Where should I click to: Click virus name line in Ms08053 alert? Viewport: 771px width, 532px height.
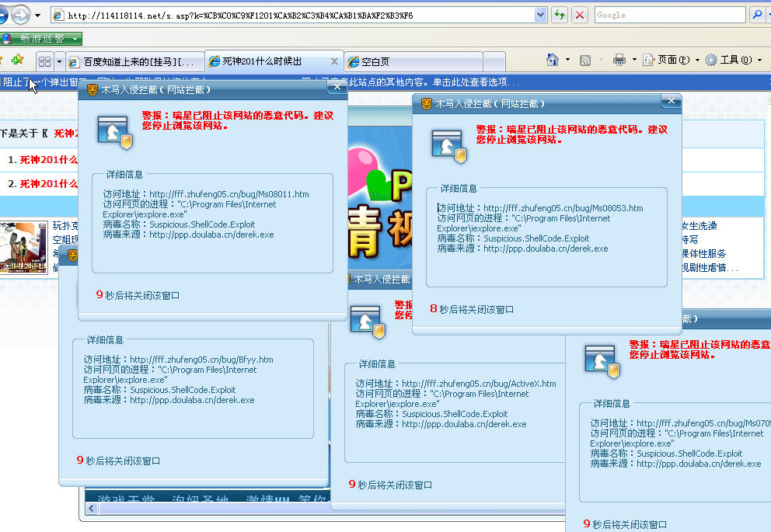(x=513, y=238)
